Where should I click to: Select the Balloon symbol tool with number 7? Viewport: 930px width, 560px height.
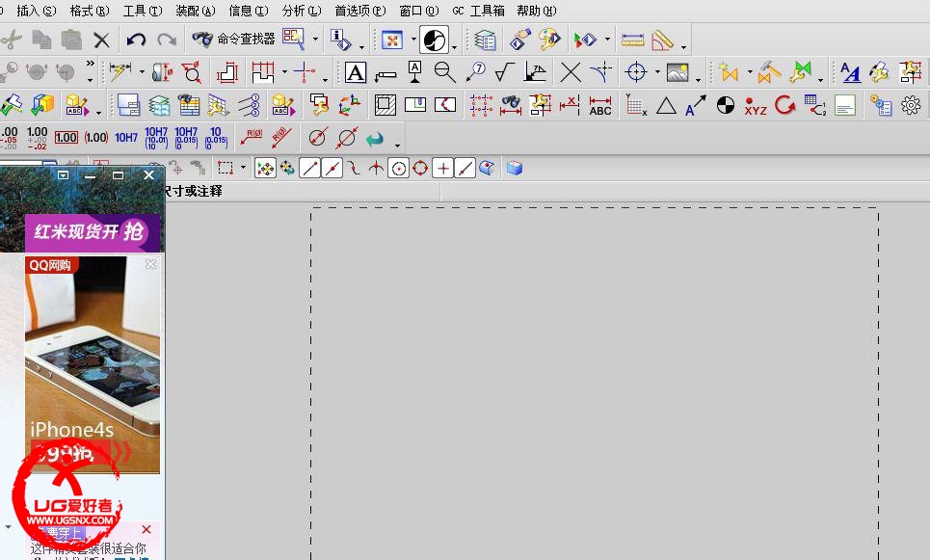(476, 71)
